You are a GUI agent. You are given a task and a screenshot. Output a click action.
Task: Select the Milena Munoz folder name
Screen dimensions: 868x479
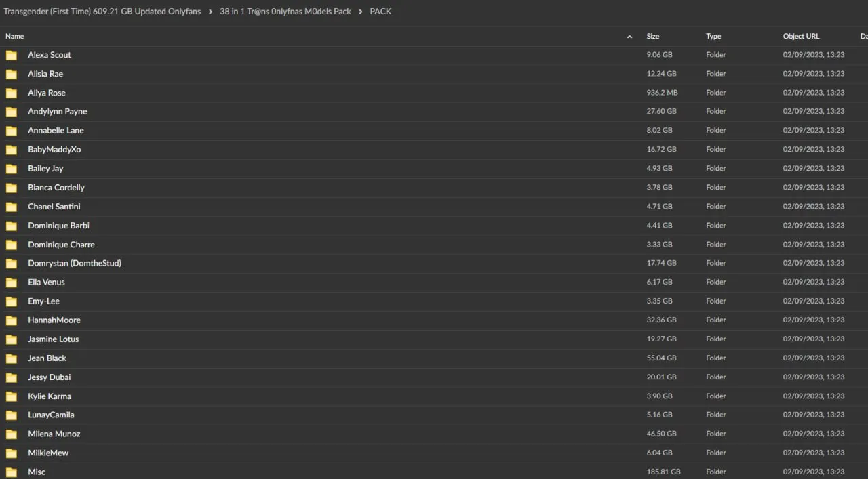pos(54,434)
